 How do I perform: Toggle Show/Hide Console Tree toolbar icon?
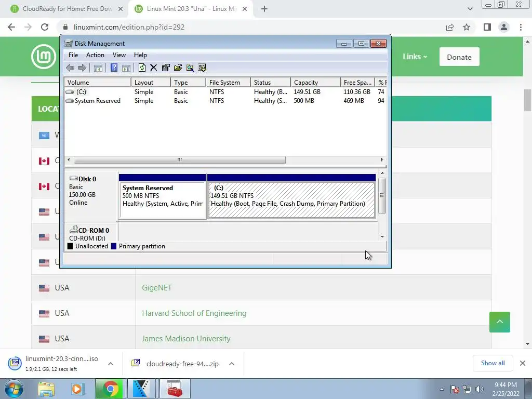tap(98, 68)
